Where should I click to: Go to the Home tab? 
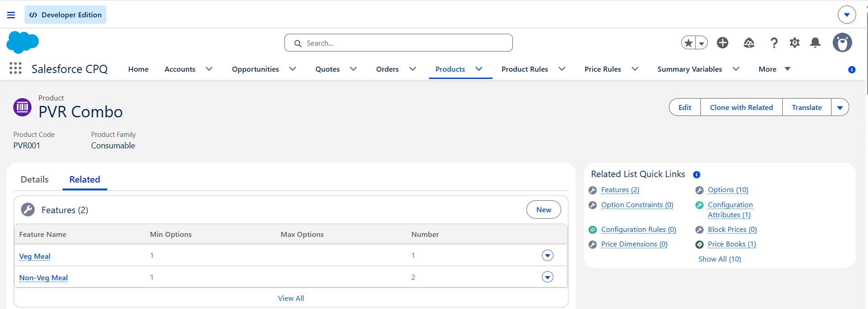coord(138,69)
